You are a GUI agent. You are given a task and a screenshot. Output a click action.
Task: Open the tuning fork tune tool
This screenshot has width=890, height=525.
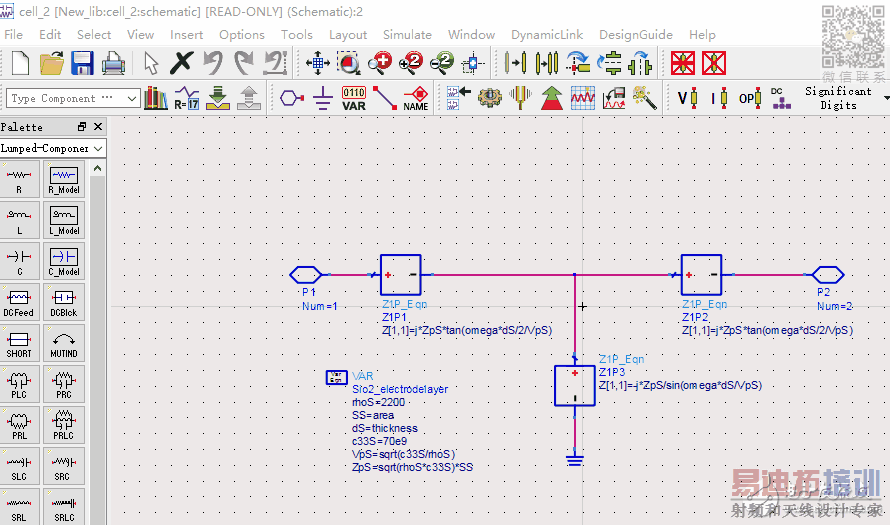(x=520, y=98)
